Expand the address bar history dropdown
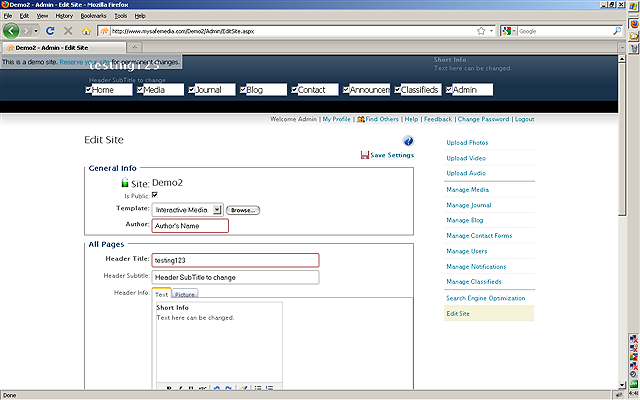 point(493,31)
